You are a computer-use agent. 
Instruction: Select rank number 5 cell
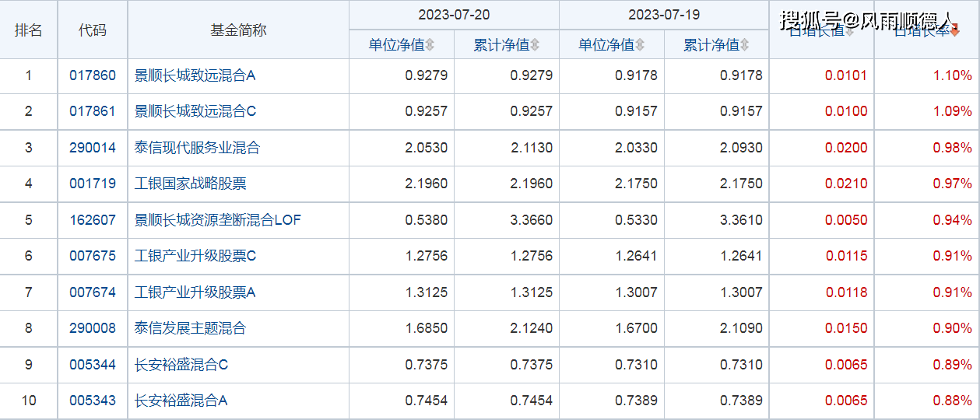point(29,220)
